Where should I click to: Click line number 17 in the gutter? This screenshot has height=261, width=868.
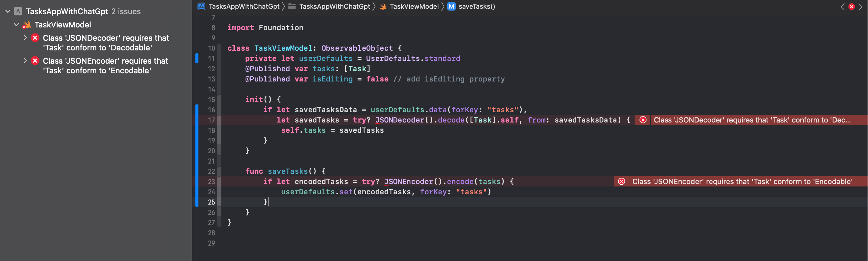click(x=211, y=120)
